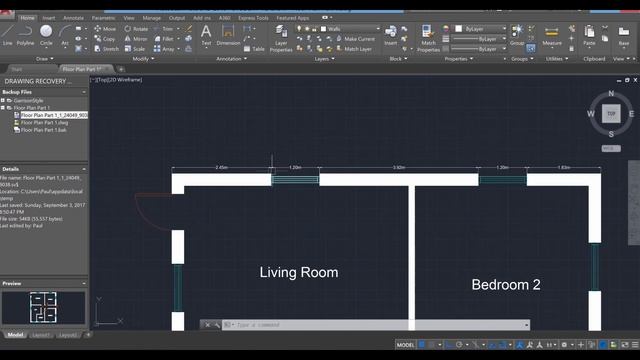Toggle group selection on/off button

pos(531,49)
